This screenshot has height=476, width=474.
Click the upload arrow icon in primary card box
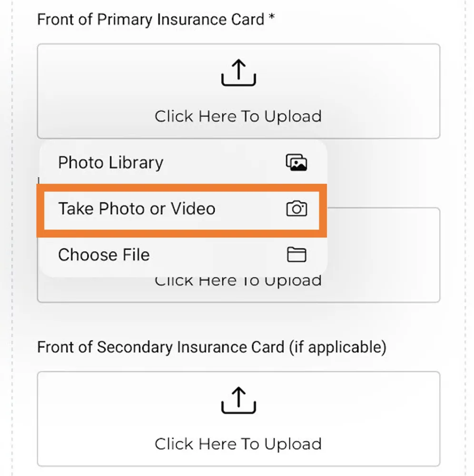pyautogui.click(x=238, y=72)
